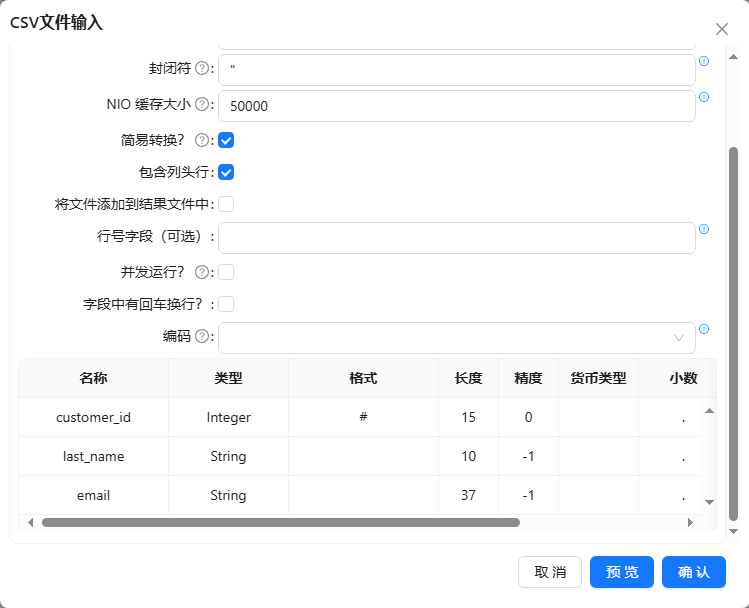Click help icon next to NIO 缓存大小 label

pyautogui.click(x=202, y=104)
